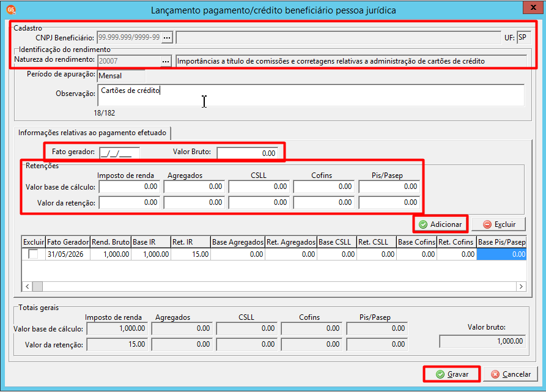
Task: Select the Ret. IR cell showing 15.00
Action: [x=191, y=254]
